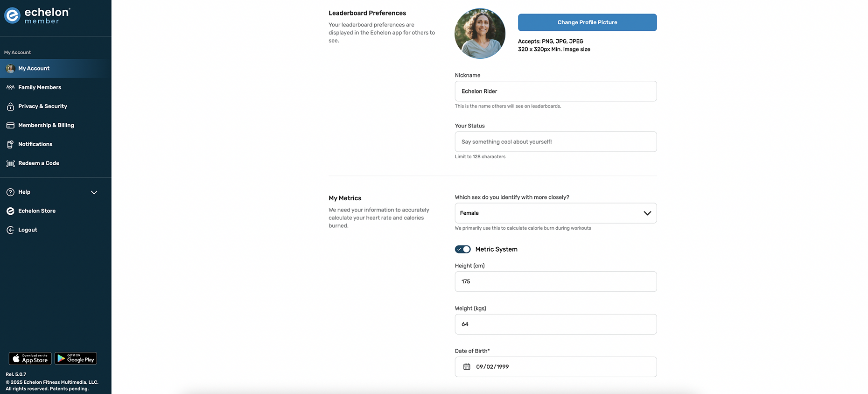Click the Limit to 128 characters hint
Screen dimensions: 868x394
[480, 157]
